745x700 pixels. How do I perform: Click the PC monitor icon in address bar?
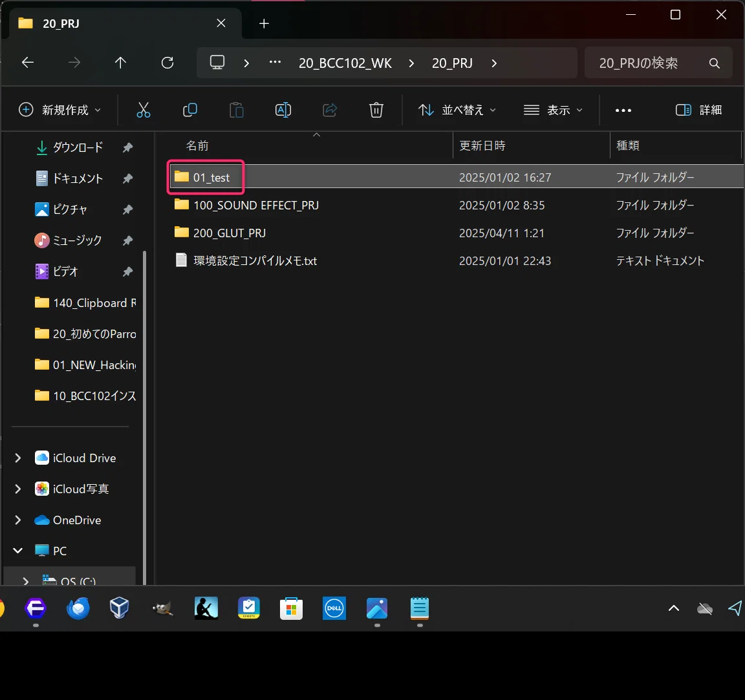(217, 63)
